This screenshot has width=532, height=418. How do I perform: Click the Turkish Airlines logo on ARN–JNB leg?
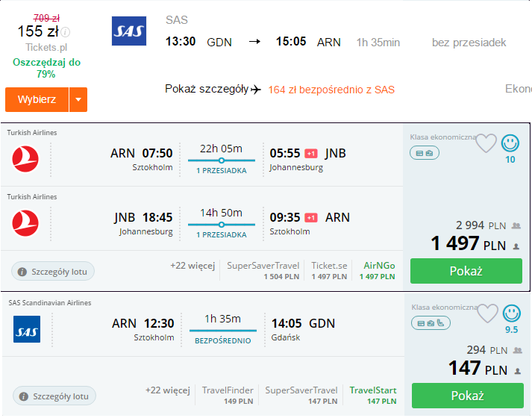(25, 159)
